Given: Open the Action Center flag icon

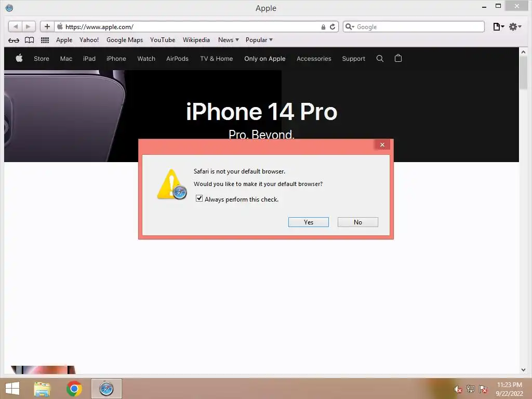Looking at the screenshot, I should pyautogui.click(x=483, y=389).
